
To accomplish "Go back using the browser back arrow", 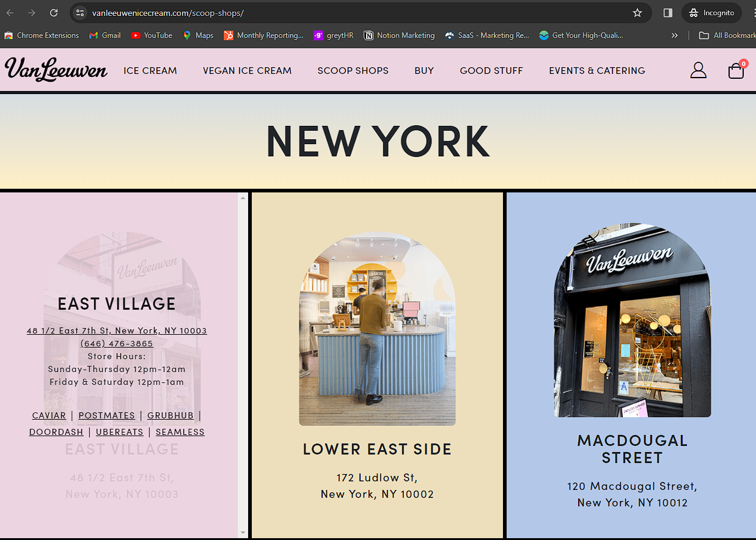I will click(9, 12).
